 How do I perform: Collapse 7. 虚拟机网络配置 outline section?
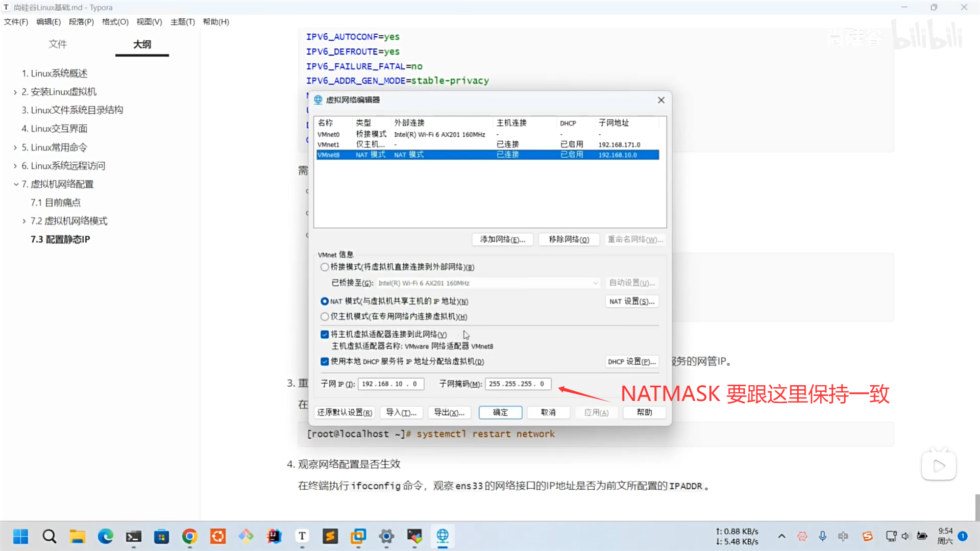tap(16, 184)
